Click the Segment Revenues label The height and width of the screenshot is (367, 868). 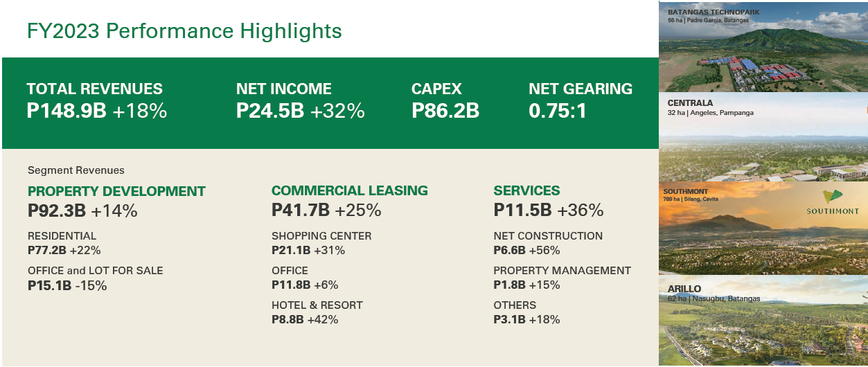click(x=76, y=170)
